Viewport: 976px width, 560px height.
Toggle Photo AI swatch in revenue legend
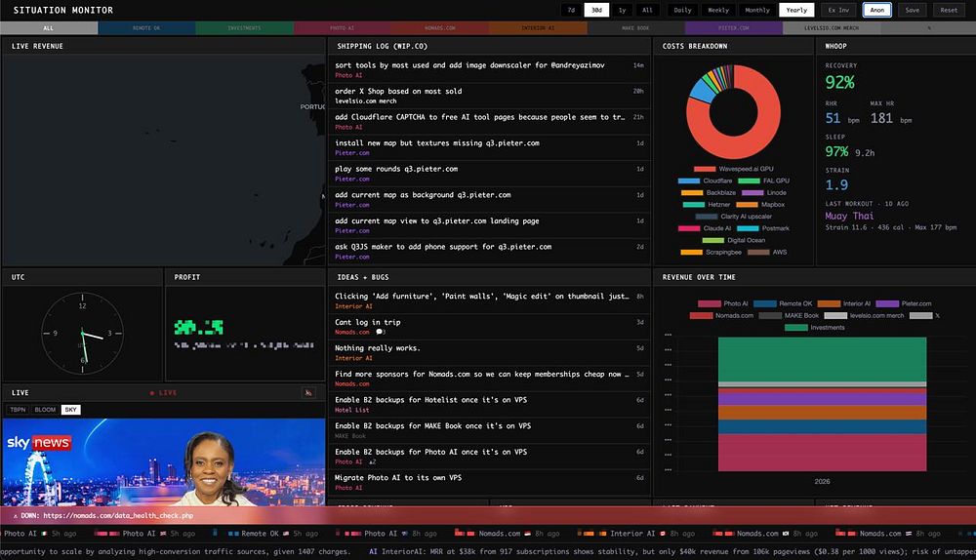pos(709,303)
